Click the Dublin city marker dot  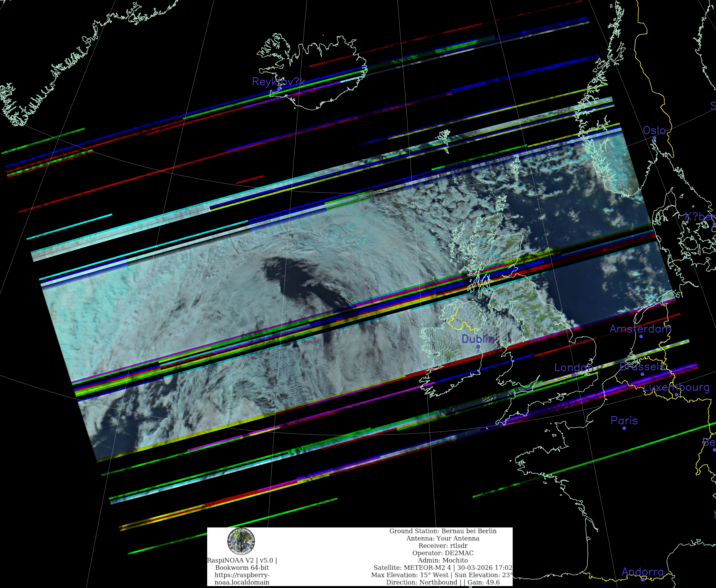(478, 347)
